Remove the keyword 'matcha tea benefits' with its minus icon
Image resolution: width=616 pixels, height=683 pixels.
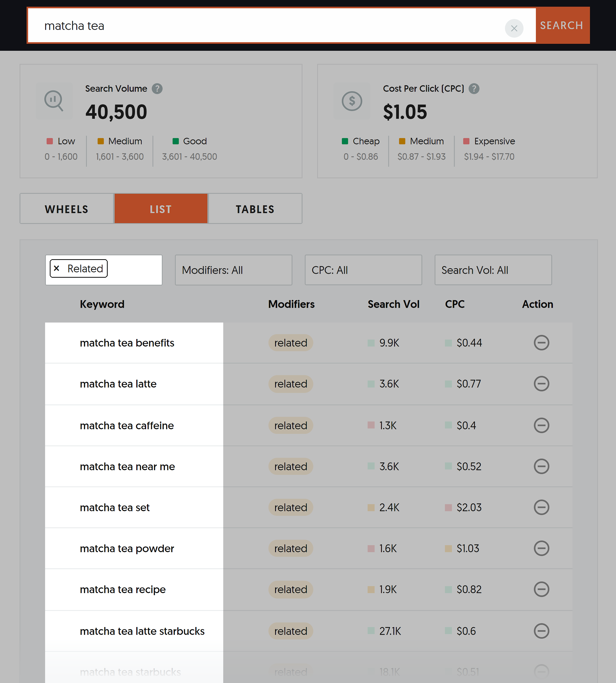541,343
